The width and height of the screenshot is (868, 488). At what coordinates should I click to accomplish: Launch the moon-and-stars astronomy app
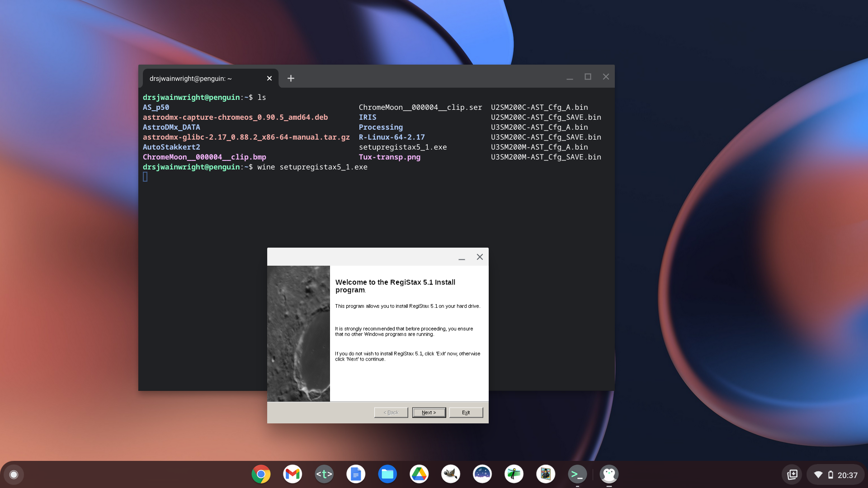click(482, 474)
